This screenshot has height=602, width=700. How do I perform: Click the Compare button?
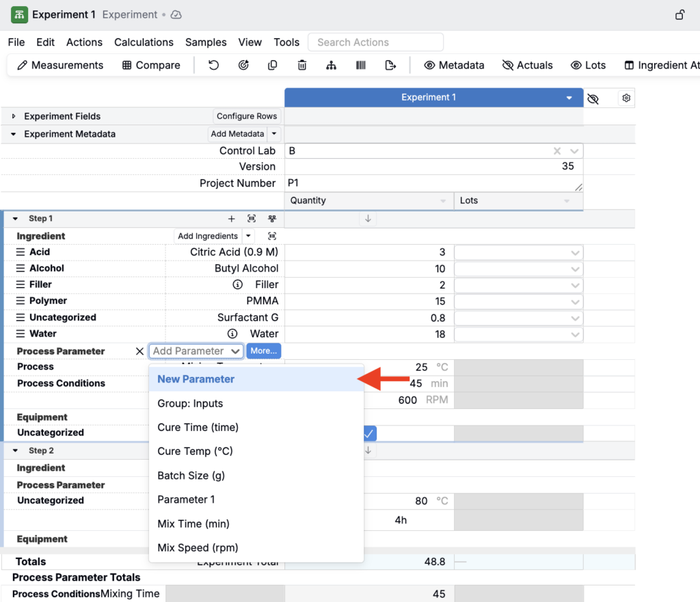coord(151,65)
